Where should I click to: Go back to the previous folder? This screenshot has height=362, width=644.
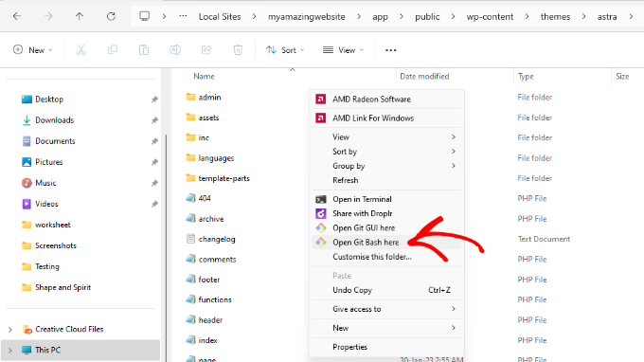[17, 16]
